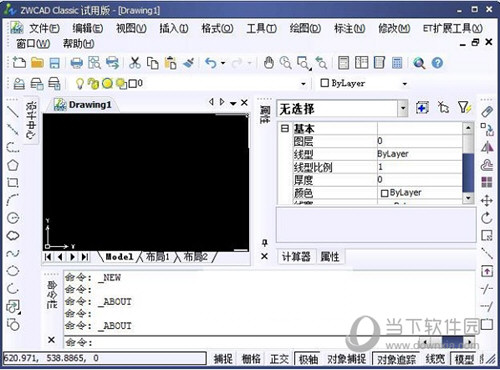Save drawing with the floppy disk icon

(x=55, y=63)
